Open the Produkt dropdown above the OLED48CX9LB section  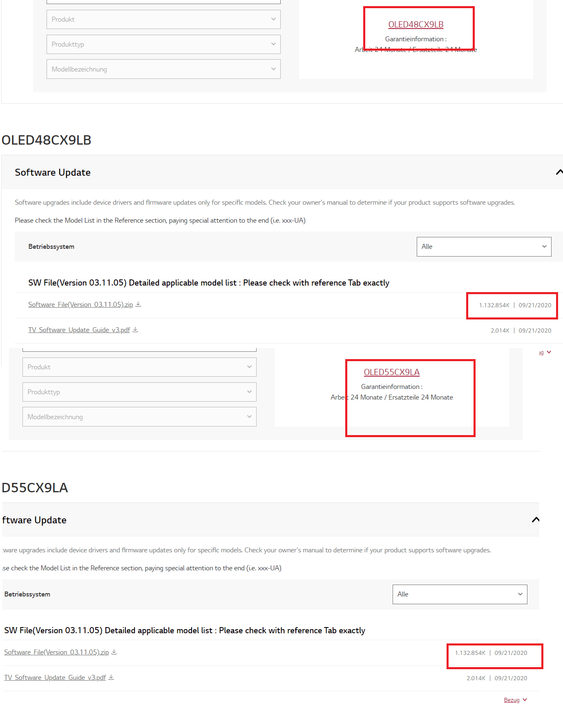tap(163, 19)
